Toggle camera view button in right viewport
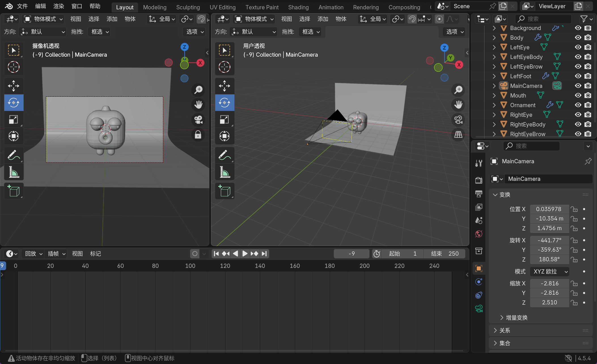 (458, 120)
